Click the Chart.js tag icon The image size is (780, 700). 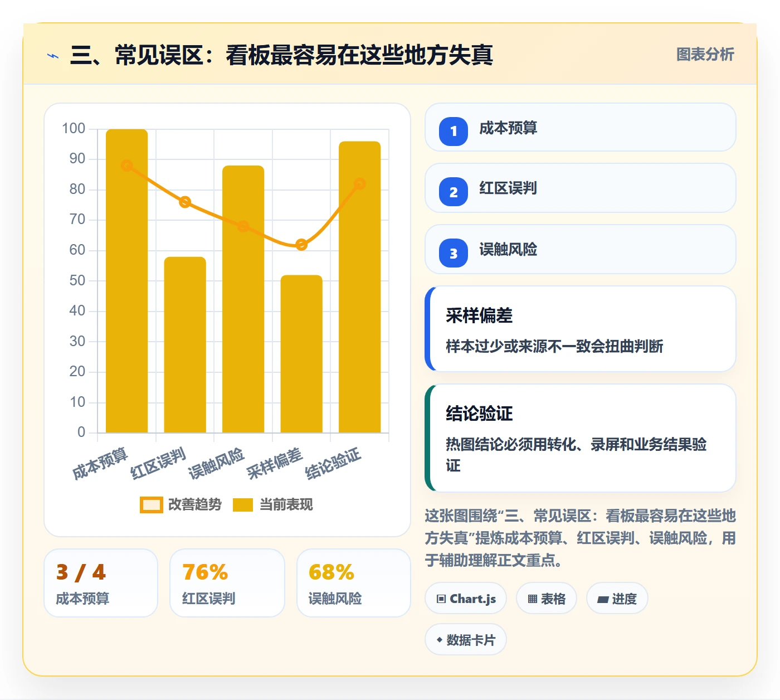point(441,599)
